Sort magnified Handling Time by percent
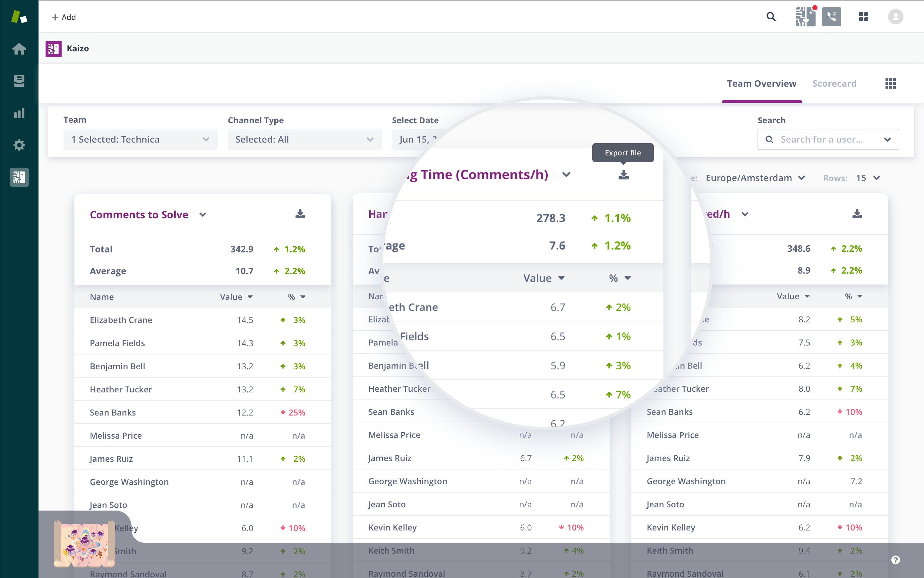 coord(620,278)
